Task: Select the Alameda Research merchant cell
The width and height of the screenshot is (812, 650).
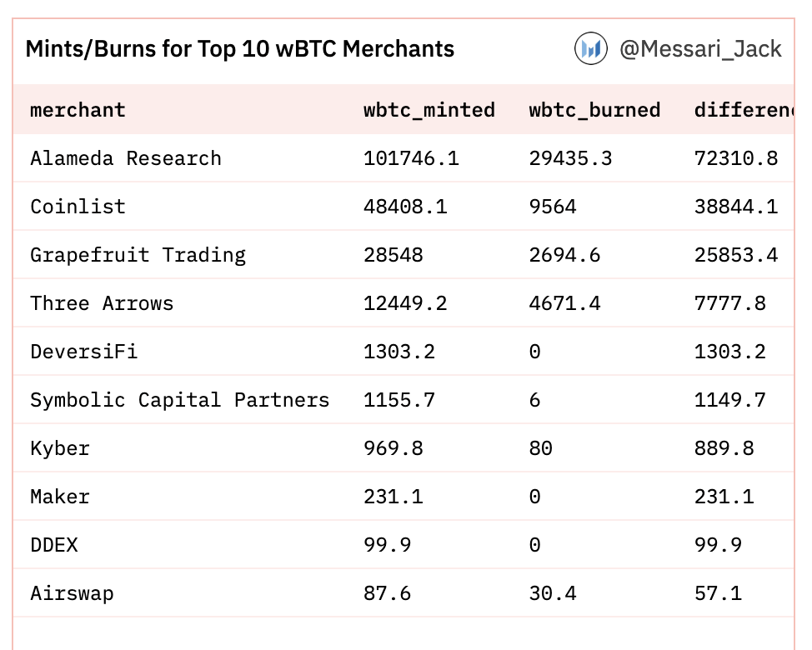Action: pyautogui.click(x=126, y=158)
